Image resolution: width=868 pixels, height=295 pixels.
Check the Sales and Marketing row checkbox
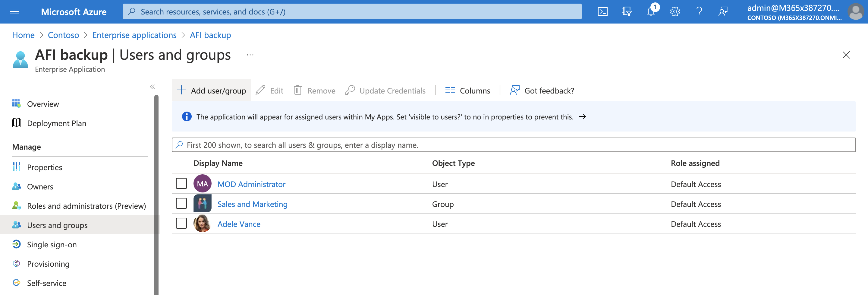[181, 204]
